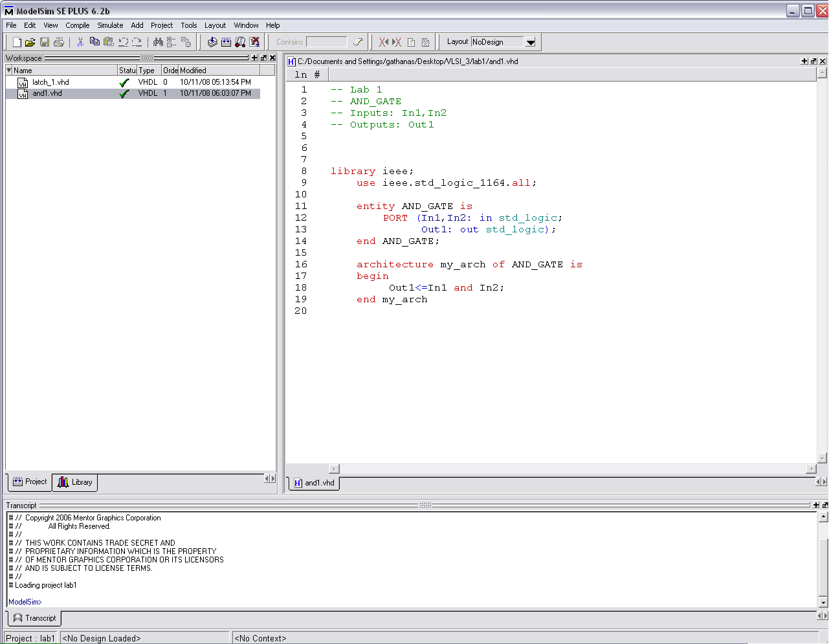Sort by the Order column header
Viewport: 829px width, 644px height.
coord(170,70)
